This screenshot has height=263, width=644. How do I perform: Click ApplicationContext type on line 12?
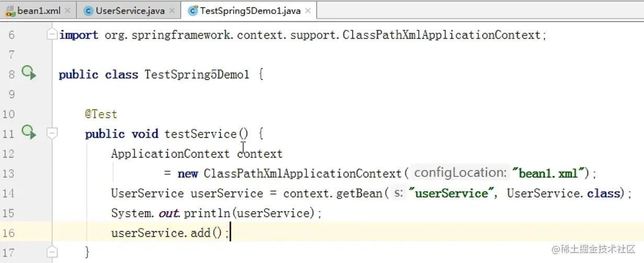pos(170,153)
